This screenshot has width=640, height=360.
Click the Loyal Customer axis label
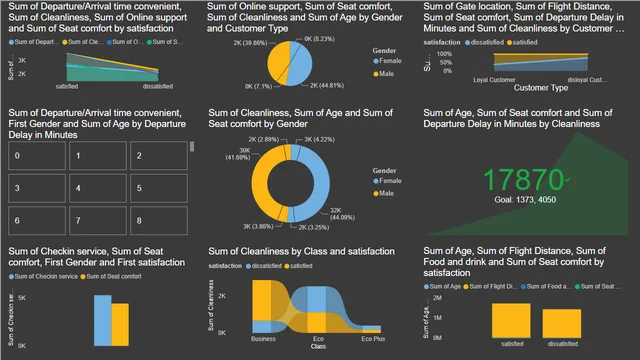(x=494, y=80)
